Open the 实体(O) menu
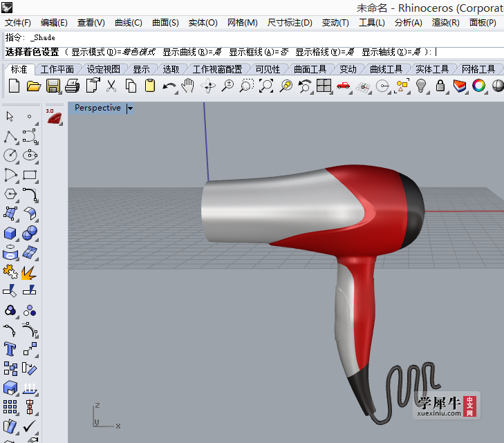Image resolution: width=504 pixels, height=443 pixels. pyautogui.click(x=203, y=23)
